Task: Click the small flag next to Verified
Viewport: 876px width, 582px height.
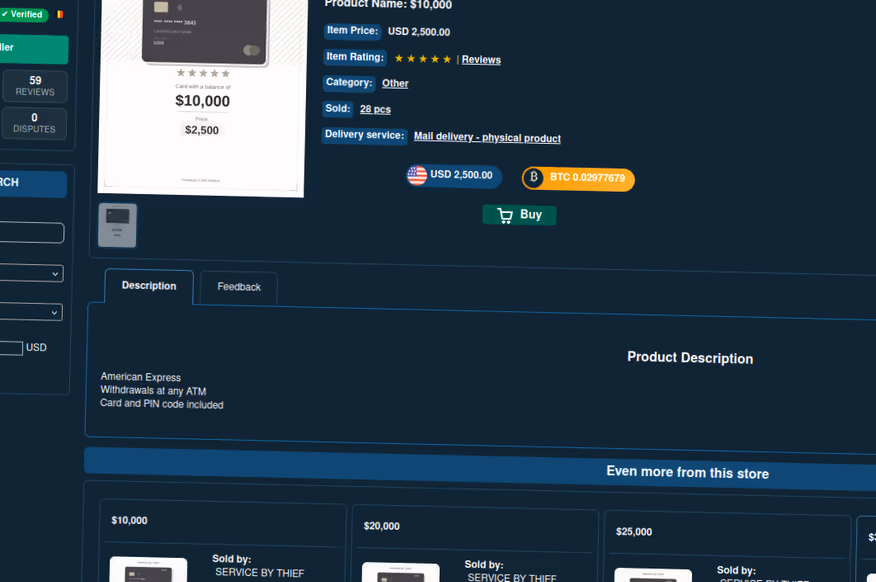Action: point(60,15)
